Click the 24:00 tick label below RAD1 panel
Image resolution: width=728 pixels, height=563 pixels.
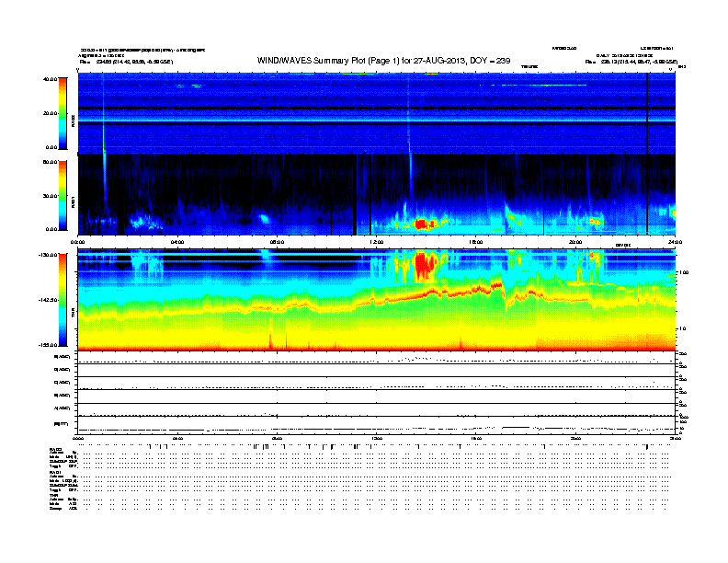[x=675, y=242]
